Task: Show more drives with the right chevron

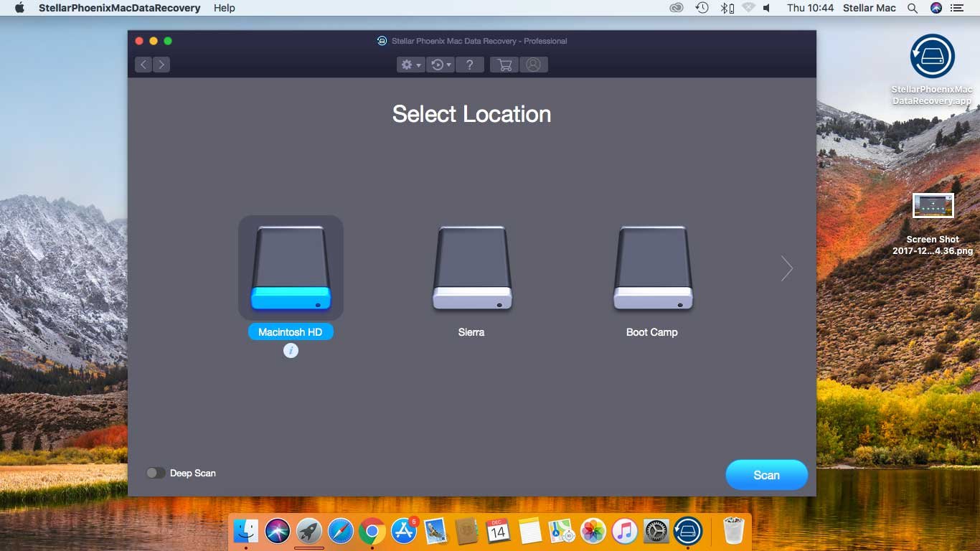Action: click(787, 268)
